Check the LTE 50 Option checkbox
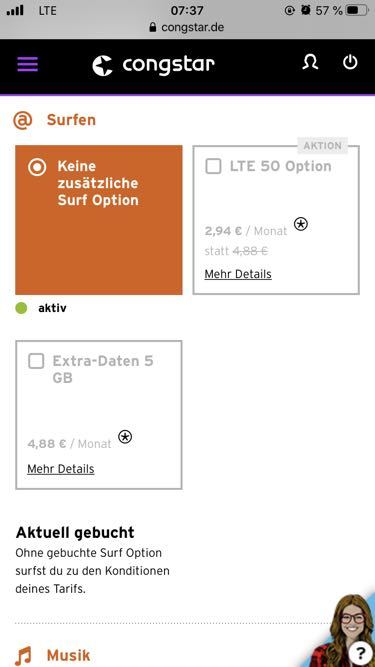This screenshot has width=375, height=667. click(213, 166)
